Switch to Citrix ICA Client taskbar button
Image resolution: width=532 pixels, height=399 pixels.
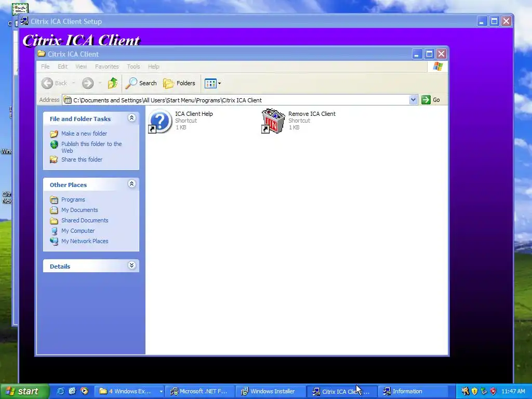tap(342, 391)
